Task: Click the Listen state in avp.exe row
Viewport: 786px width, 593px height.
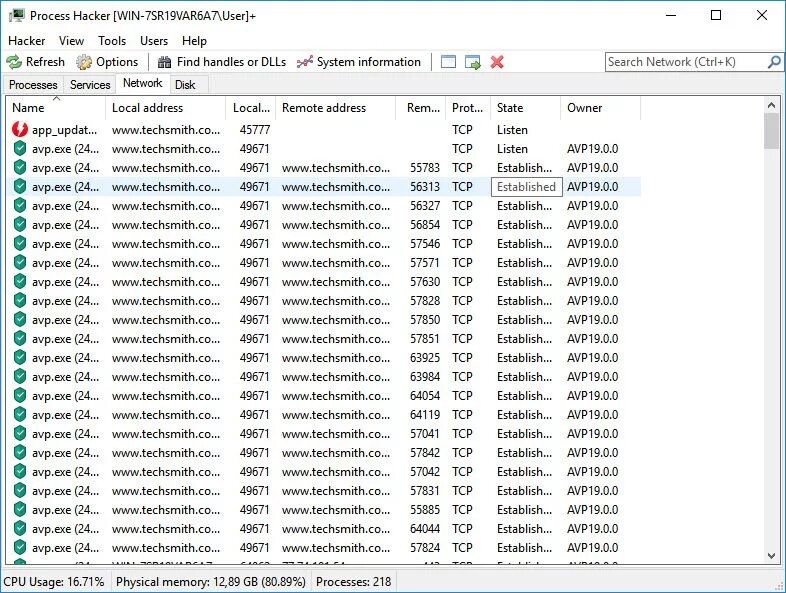Action: coord(512,149)
